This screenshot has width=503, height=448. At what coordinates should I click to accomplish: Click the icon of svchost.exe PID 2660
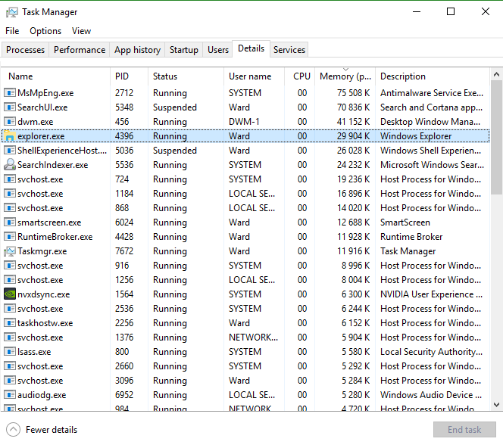(10, 366)
